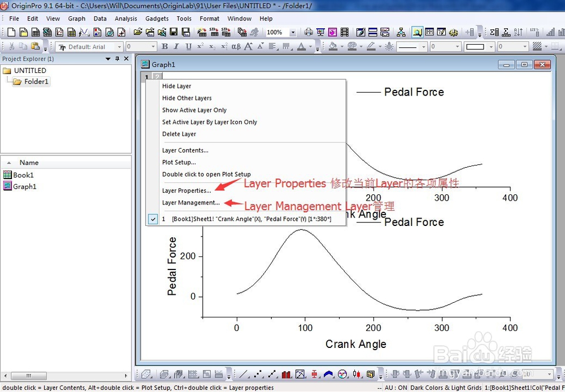Click the Light bulb lighting control icon
The height and width of the screenshot is (392, 565).
(x=389, y=46)
